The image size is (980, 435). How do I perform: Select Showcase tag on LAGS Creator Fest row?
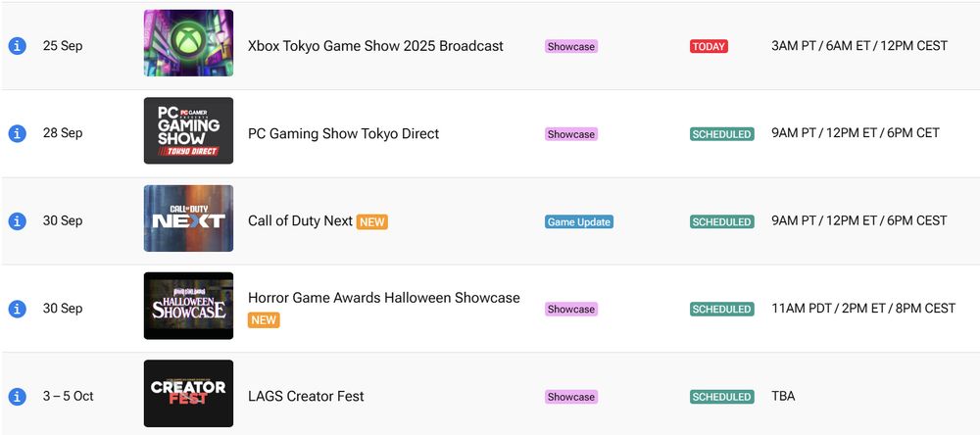click(571, 396)
